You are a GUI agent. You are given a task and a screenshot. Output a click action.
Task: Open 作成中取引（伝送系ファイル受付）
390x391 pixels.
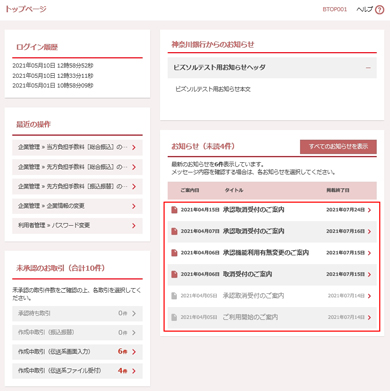(77, 371)
